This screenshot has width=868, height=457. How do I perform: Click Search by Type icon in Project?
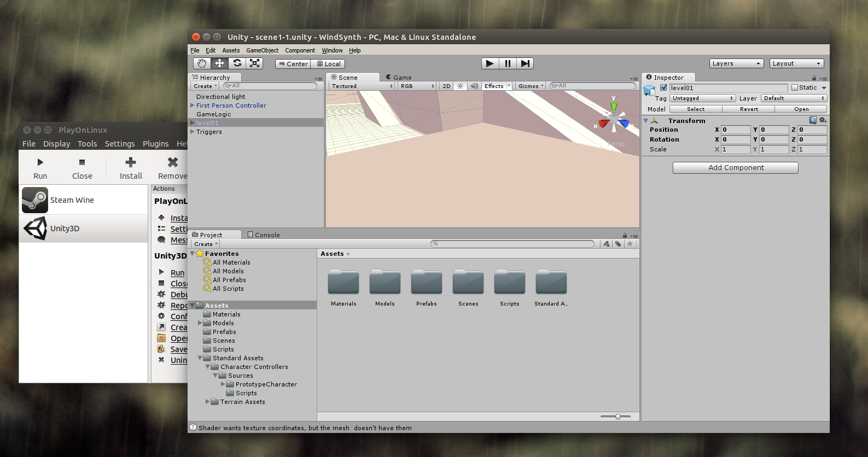coord(606,244)
